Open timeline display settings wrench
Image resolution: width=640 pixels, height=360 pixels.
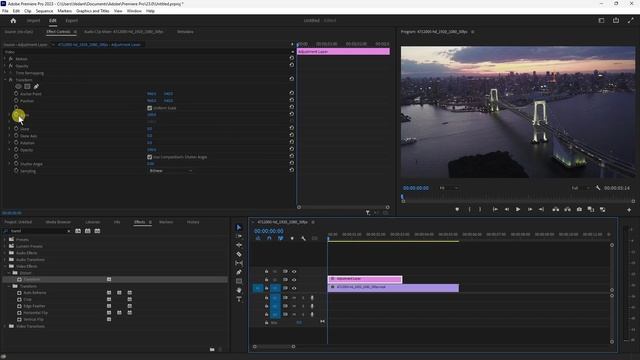pyautogui.click(x=303, y=238)
